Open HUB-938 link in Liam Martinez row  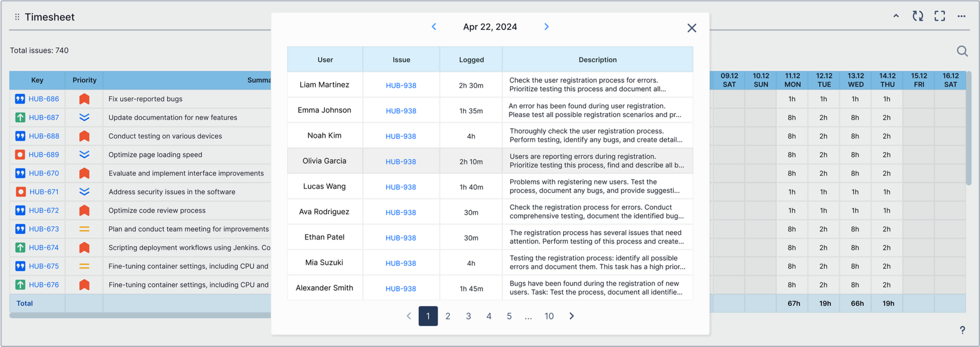pos(401,85)
